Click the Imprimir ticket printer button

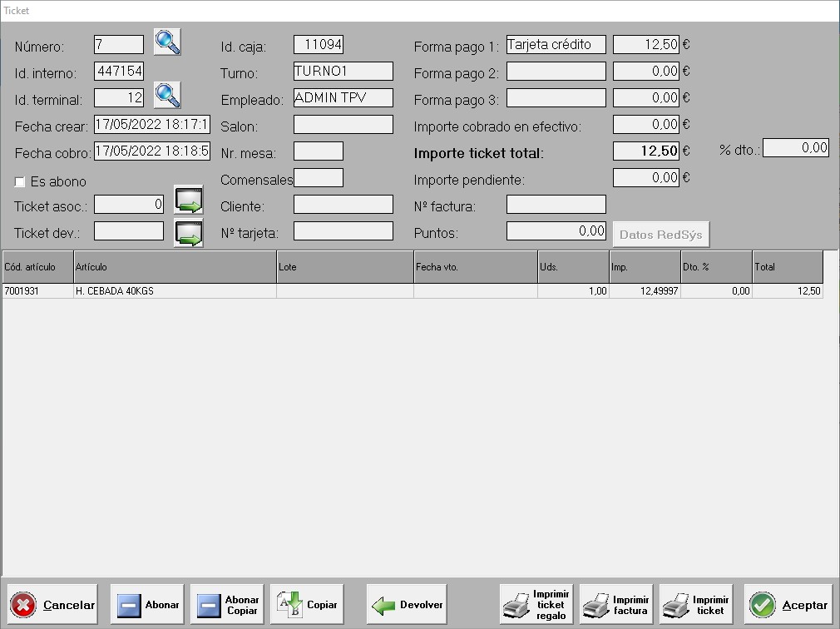click(x=696, y=605)
